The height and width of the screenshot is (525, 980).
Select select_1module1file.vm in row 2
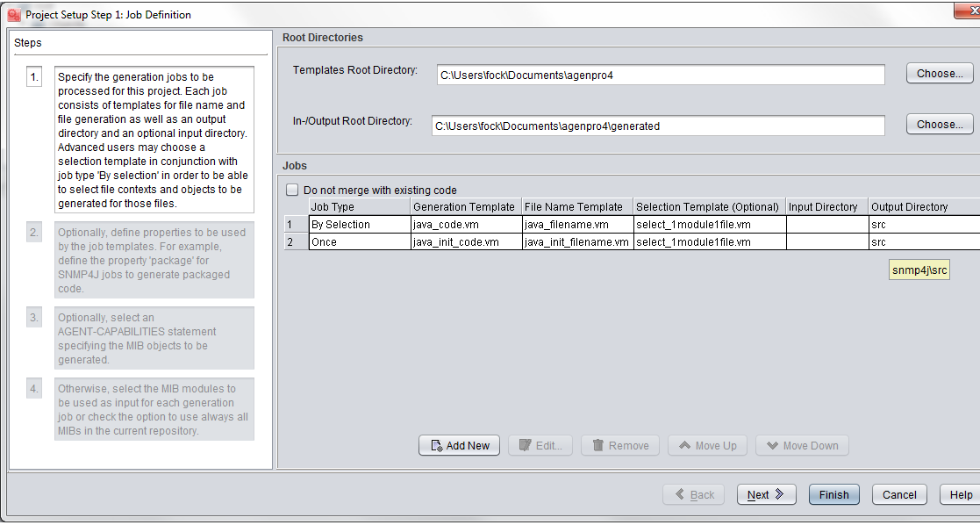[710, 241]
